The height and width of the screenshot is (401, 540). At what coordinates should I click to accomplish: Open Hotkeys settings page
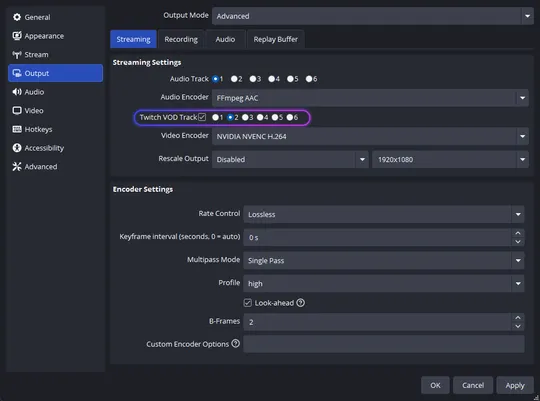(x=55, y=129)
